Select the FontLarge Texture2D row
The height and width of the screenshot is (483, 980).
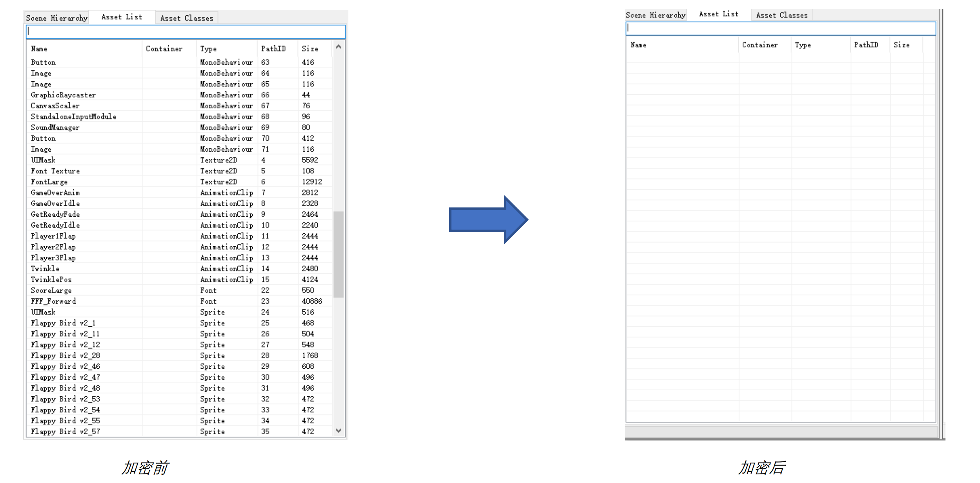(x=49, y=182)
